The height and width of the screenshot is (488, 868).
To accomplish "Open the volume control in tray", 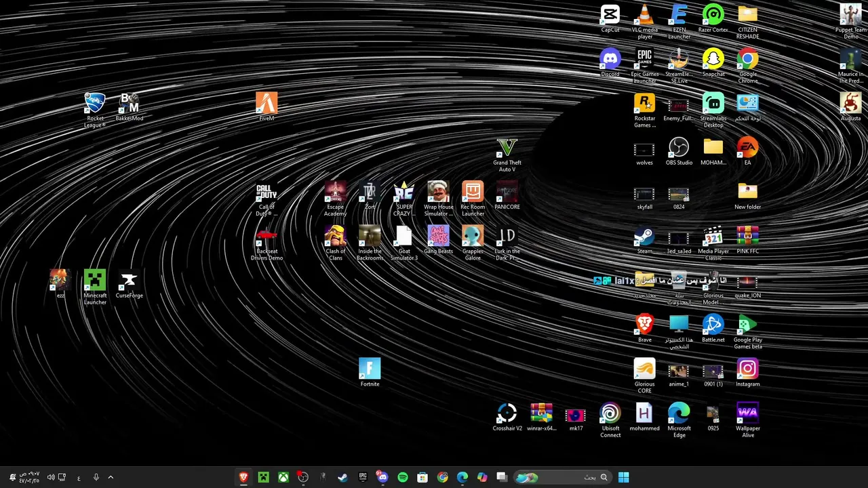I will [x=51, y=477].
